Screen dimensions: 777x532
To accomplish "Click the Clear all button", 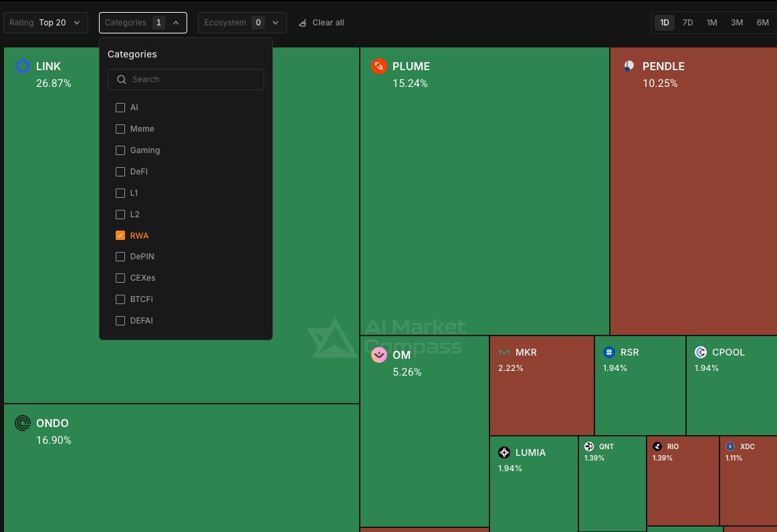I will tap(321, 23).
